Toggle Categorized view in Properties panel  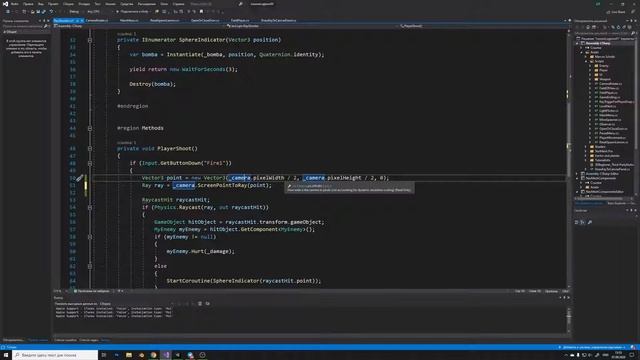tap(577, 222)
